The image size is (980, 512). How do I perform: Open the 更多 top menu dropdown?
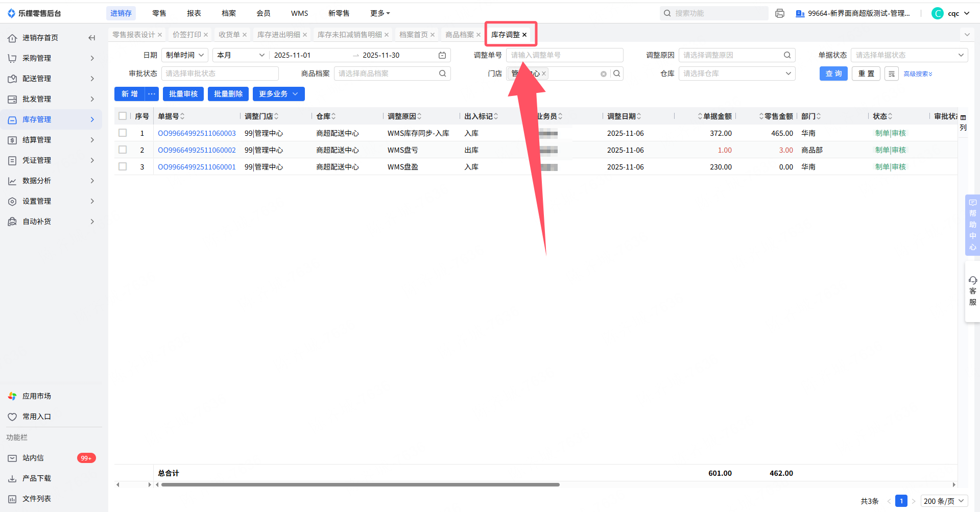[380, 13]
